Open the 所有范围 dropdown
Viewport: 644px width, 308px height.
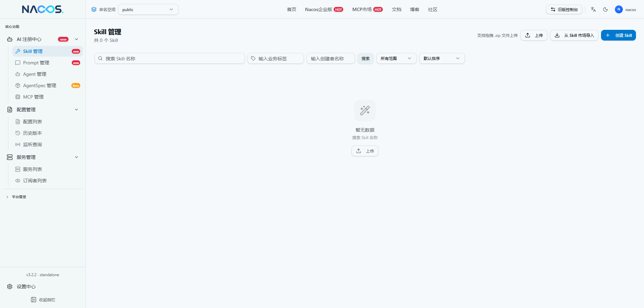point(396,58)
